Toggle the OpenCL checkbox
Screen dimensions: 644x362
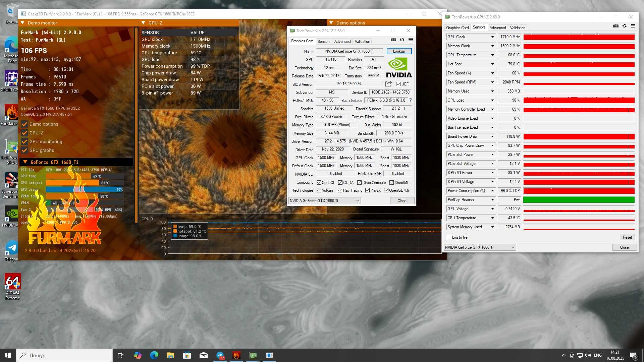[x=319, y=183]
